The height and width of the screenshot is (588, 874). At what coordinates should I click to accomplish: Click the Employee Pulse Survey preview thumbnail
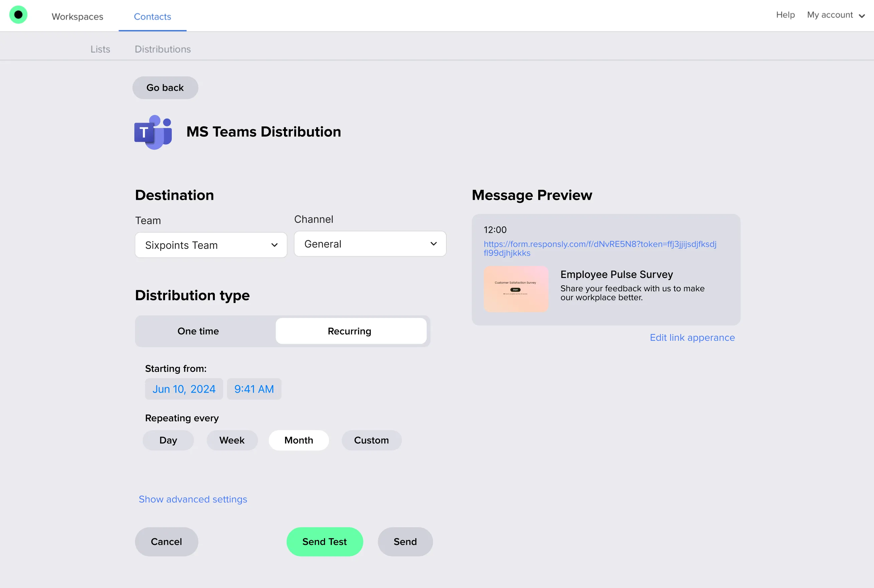tap(516, 289)
